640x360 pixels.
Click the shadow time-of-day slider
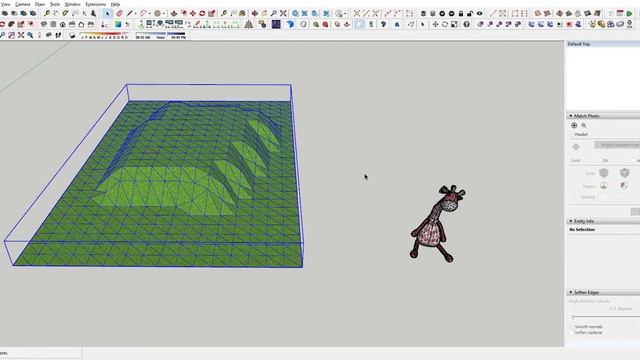[x=160, y=34]
